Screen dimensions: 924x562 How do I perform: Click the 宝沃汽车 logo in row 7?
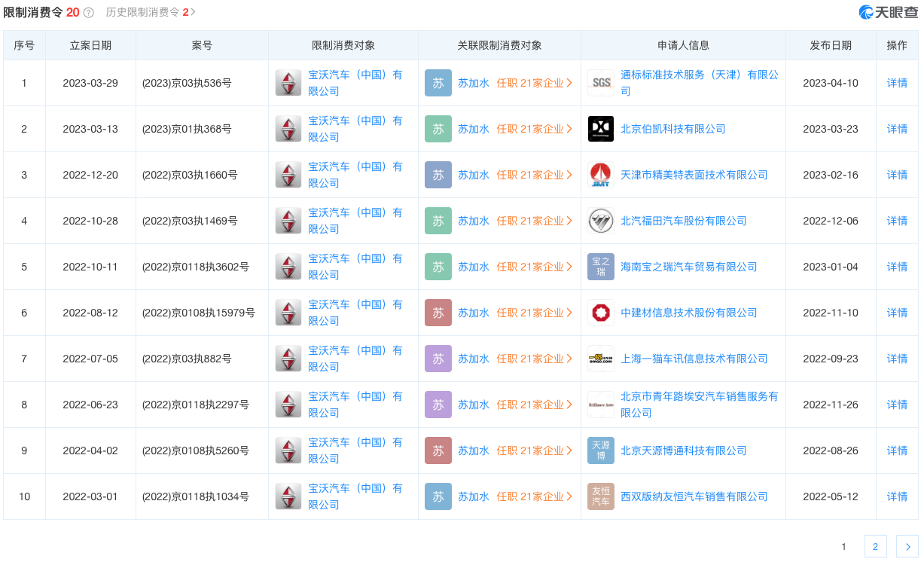tap(288, 359)
